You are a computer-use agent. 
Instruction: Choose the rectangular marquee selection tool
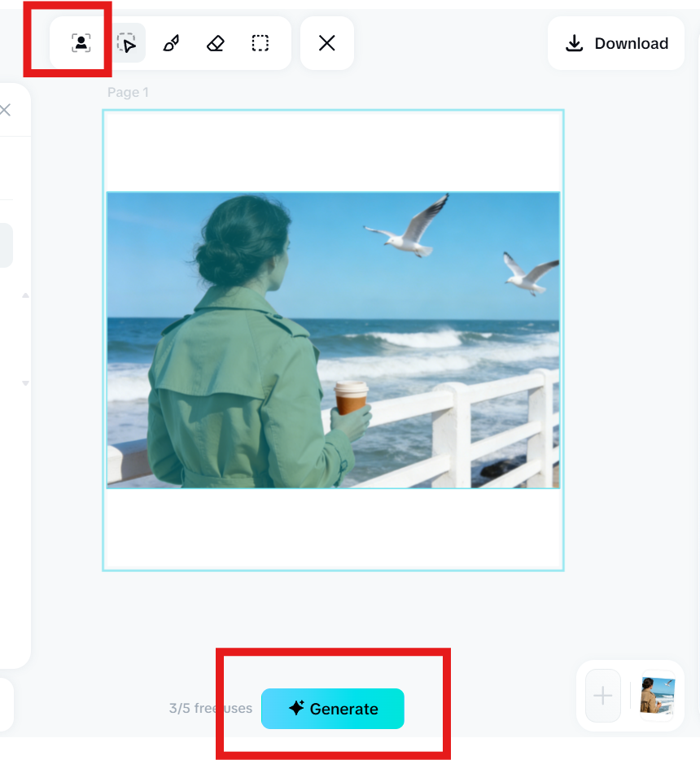[260, 43]
